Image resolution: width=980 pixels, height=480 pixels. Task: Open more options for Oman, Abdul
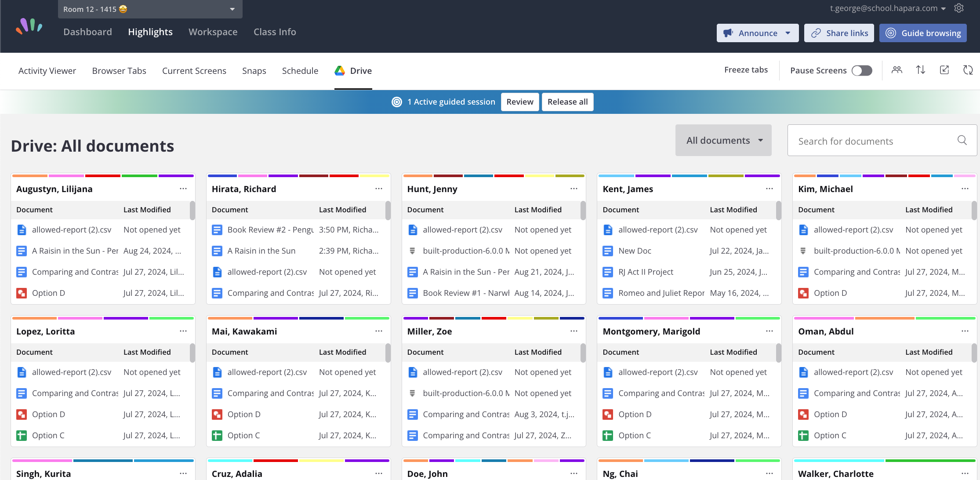(965, 331)
